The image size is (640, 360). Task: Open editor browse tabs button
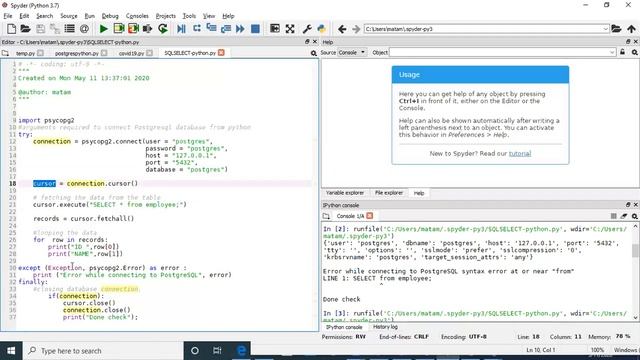[5, 53]
